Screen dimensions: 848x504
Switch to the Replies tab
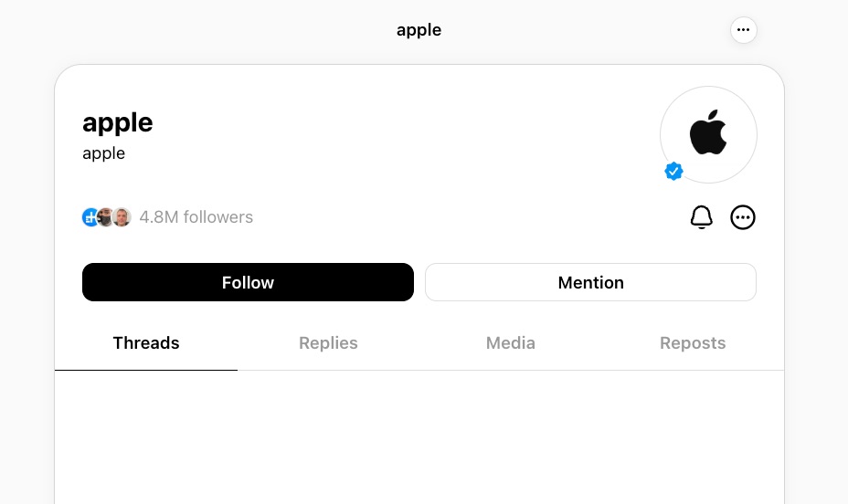328,343
